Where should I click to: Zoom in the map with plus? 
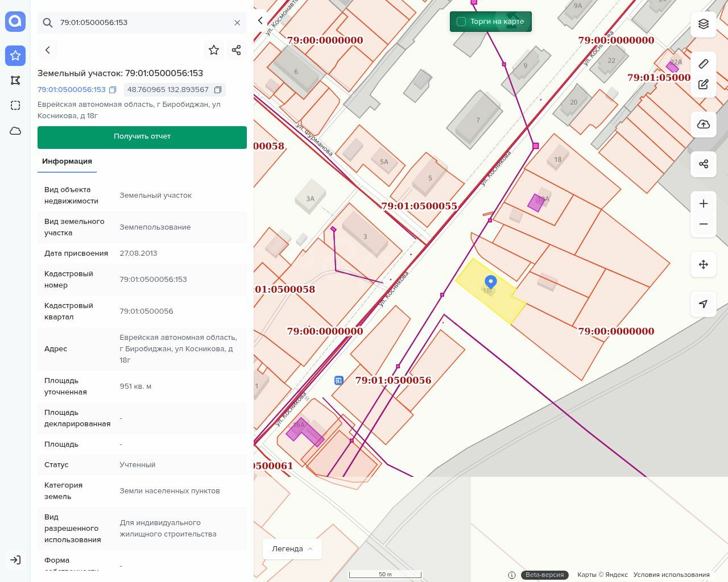point(704,203)
